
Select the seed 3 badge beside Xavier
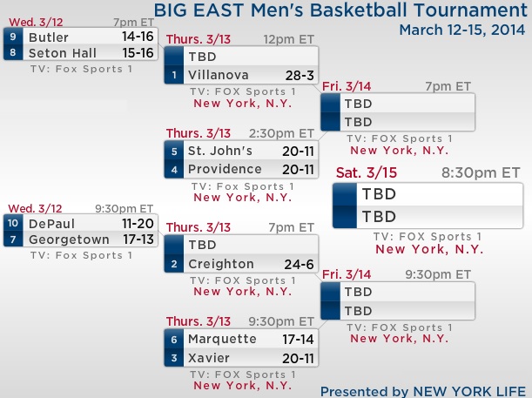[x=174, y=358]
